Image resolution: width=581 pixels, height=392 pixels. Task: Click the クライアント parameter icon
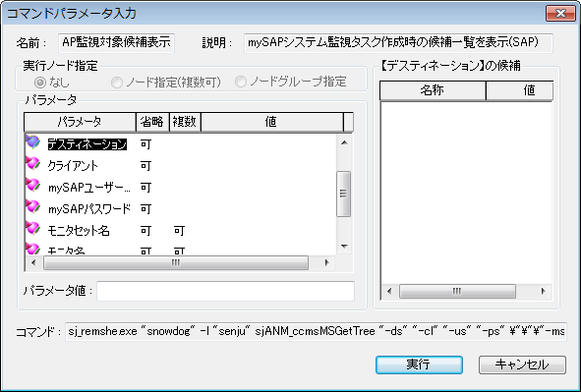point(33,164)
